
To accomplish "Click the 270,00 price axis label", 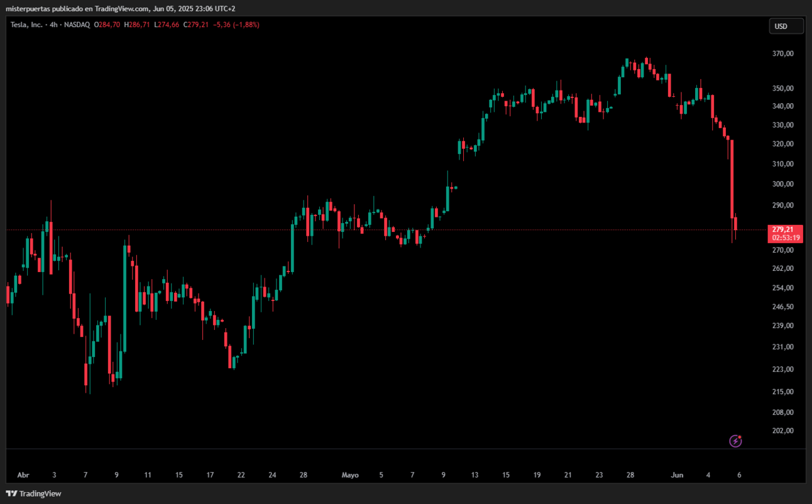I will (x=783, y=250).
